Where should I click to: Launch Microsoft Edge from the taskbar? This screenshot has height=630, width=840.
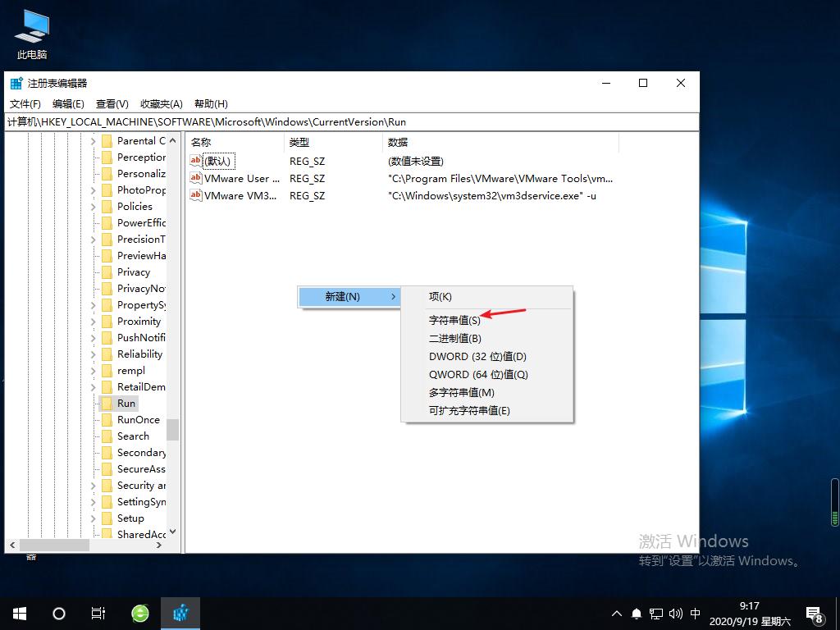[139, 613]
